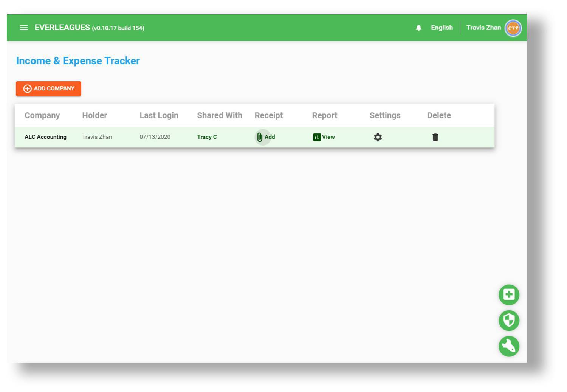Viewport: 567px width, 392px height.
Task: Open the notifications bell
Action: point(418,28)
